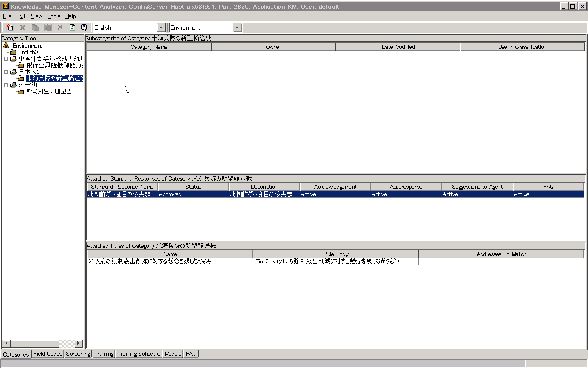Viewport: 588px width, 368px height.
Task: Open the Tools menu
Action: tap(54, 16)
